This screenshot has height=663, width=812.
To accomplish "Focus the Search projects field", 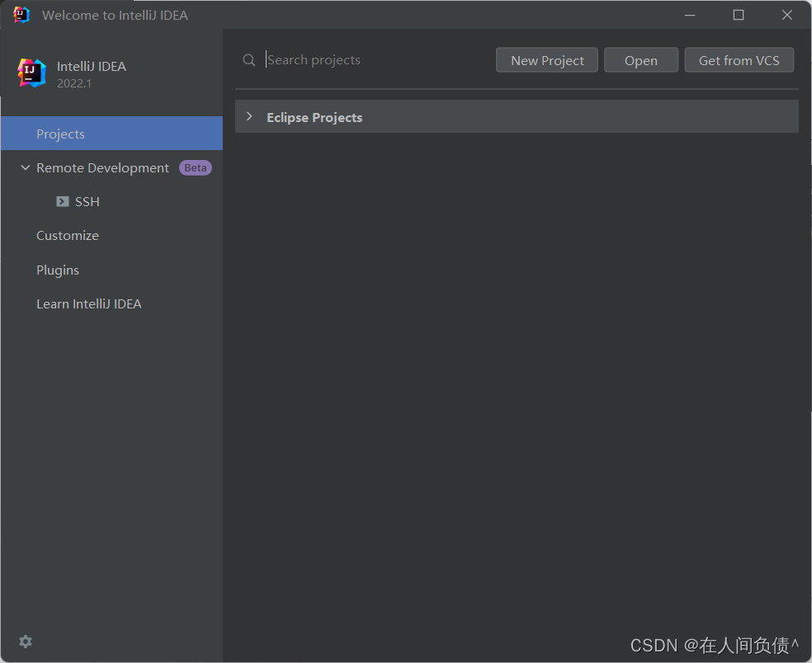I will pyautogui.click(x=375, y=60).
